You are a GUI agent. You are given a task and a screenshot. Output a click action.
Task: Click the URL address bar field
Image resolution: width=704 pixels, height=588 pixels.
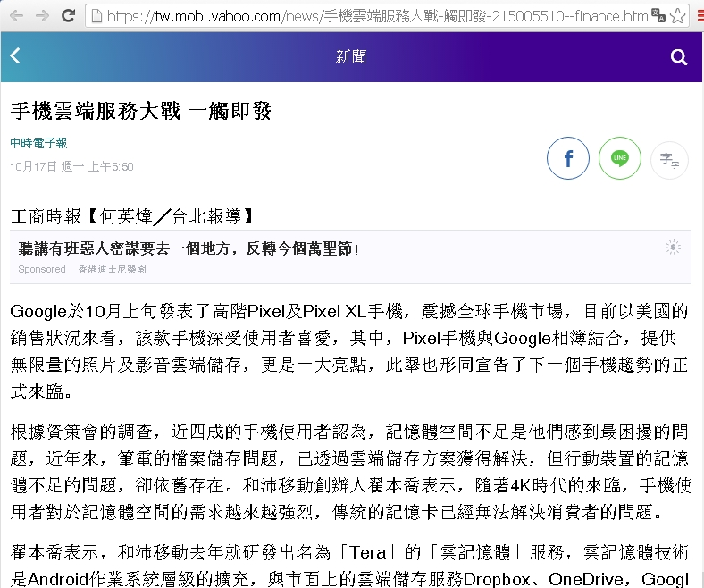click(357, 16)
